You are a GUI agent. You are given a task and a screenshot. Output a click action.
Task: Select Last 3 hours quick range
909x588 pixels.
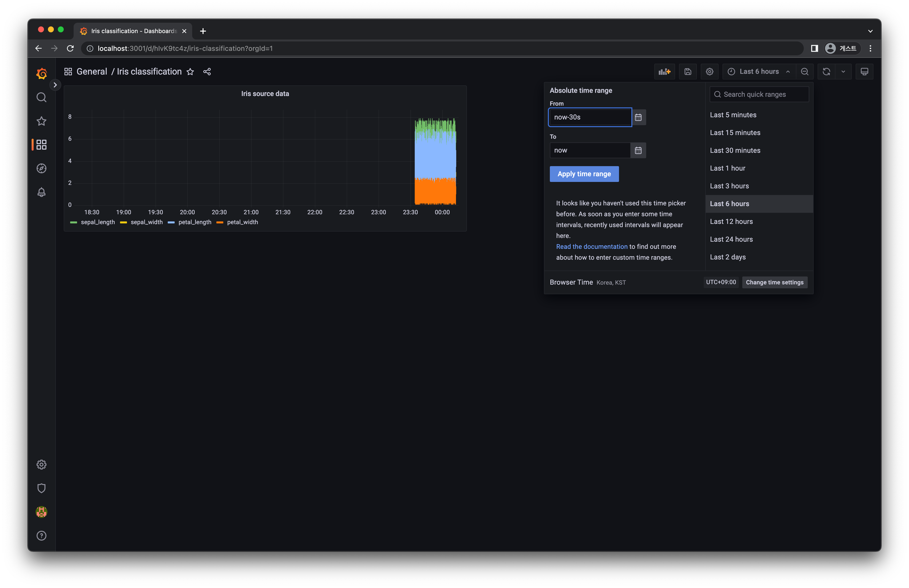tap(759, 186)
